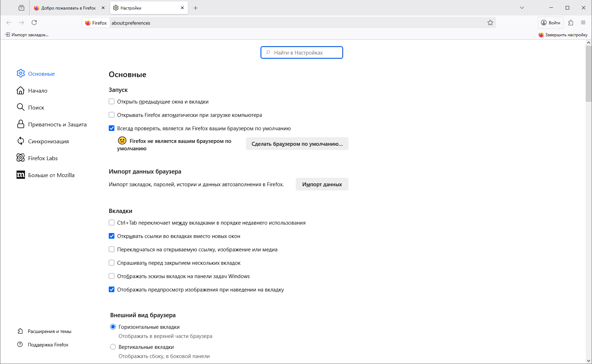
Task: Enable Спрашивать перед закрытием нескольких вкладок
Action: pos(112,263)
